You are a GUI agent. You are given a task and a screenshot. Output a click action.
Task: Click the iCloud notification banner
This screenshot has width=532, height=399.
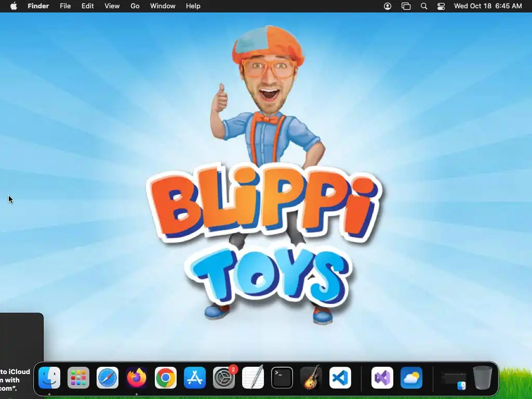click(21, 355)
